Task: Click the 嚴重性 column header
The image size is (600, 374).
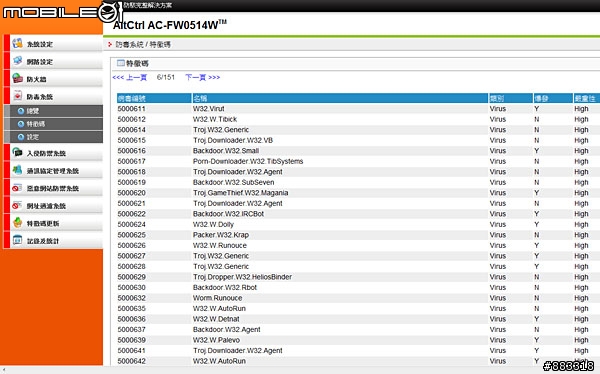Action: pyautogui.click(x=586, y=98)
